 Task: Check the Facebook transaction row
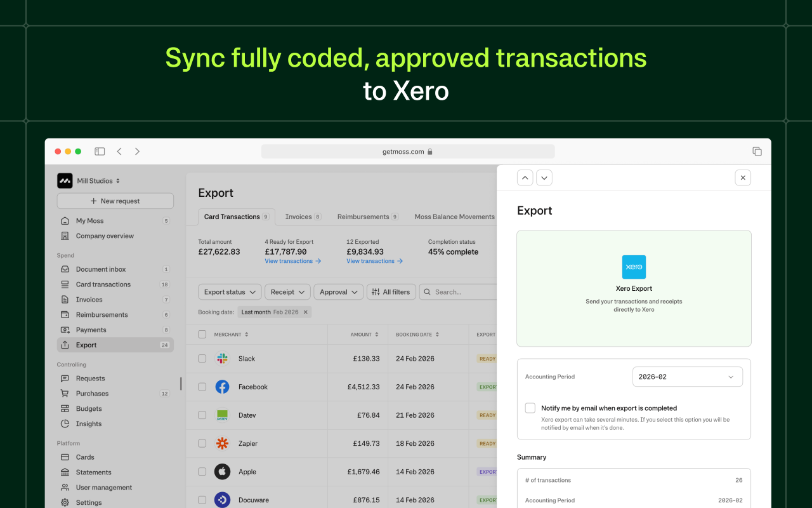point(202,387)
